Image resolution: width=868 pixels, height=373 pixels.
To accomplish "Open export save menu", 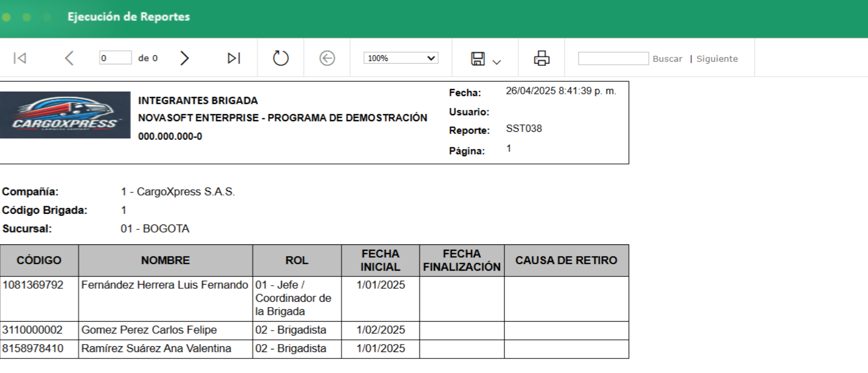I will (486, 58).
